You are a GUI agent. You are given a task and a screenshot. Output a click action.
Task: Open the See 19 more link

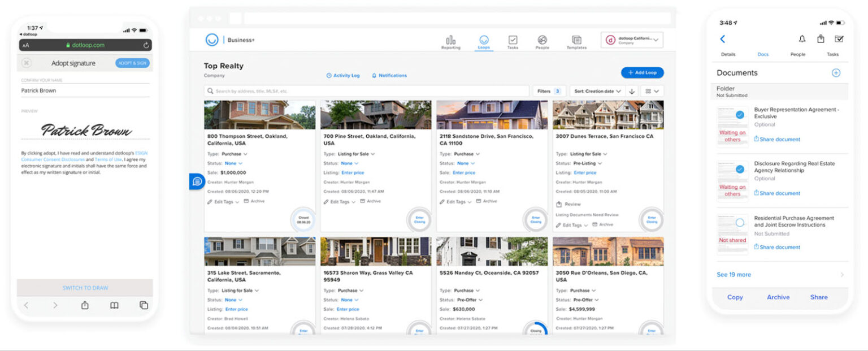click(x=733, y=274)
